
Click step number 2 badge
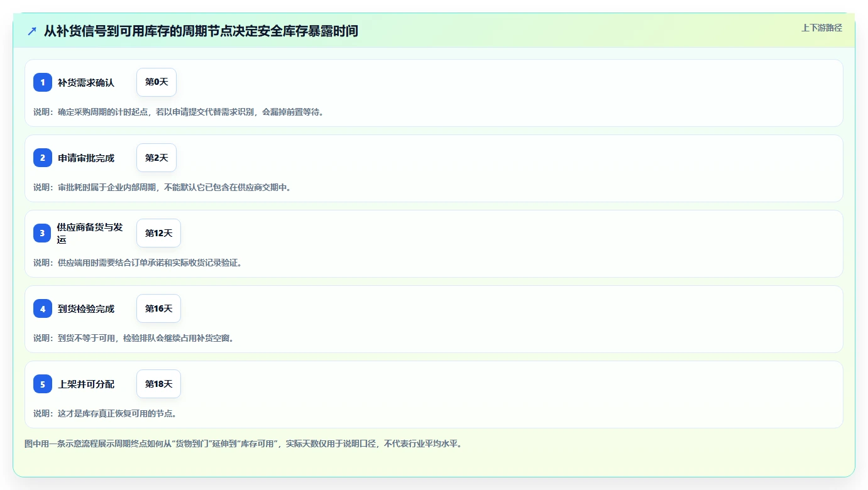(43, 158)
